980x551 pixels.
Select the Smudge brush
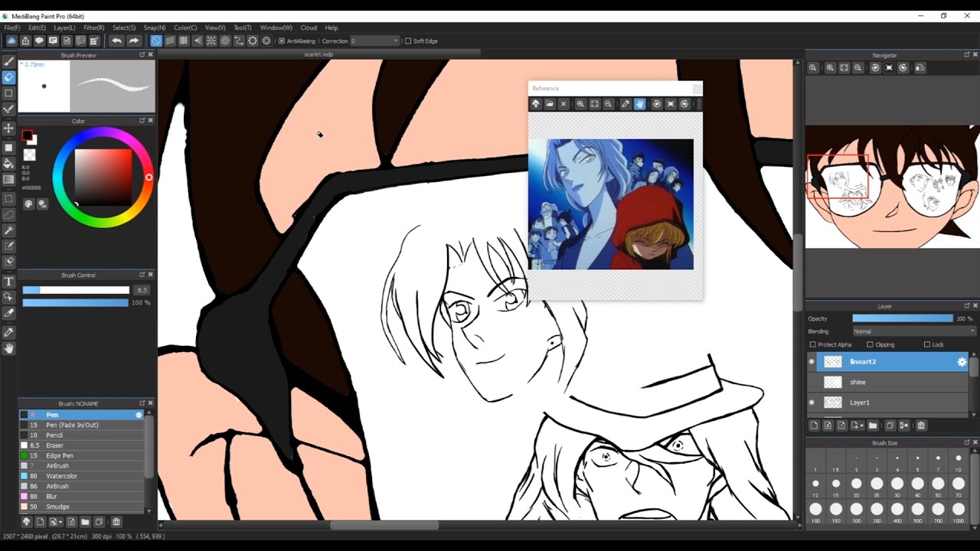tap(81, 507)
